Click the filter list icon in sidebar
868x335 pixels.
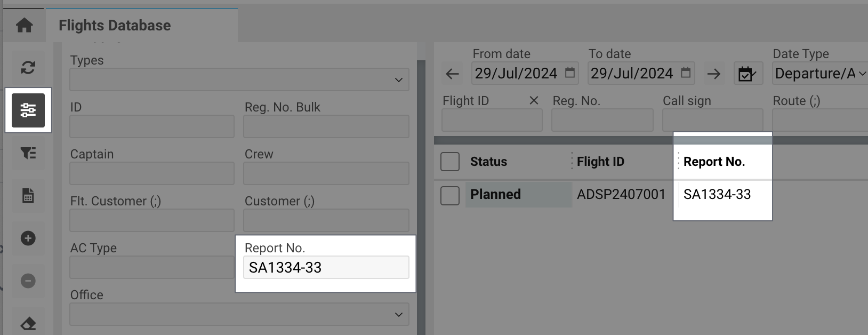pyautogui.click(x=28, y=153)
